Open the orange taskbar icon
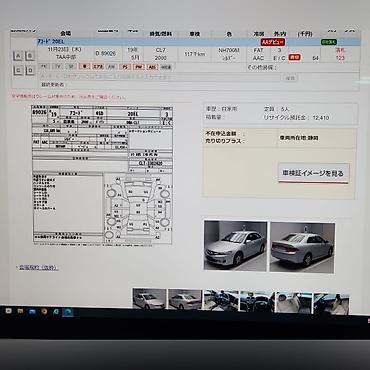The width and height of the screenshot is (370, 370). (x=20, y=311)
